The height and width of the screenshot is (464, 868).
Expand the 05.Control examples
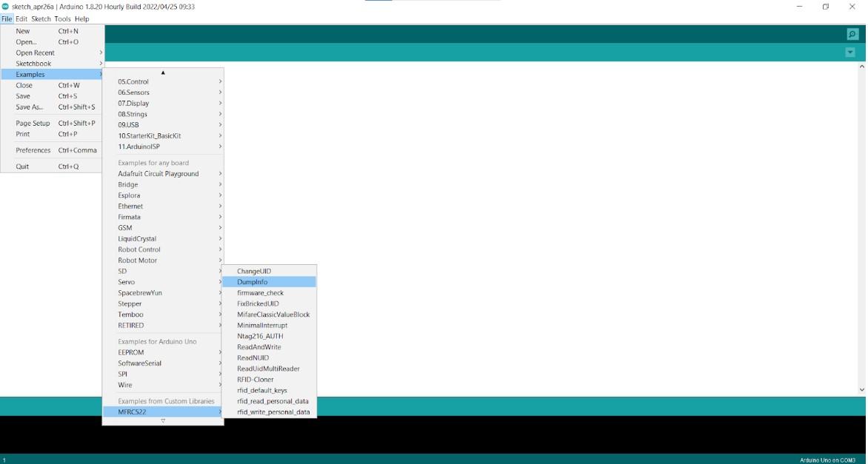[163, 82]
